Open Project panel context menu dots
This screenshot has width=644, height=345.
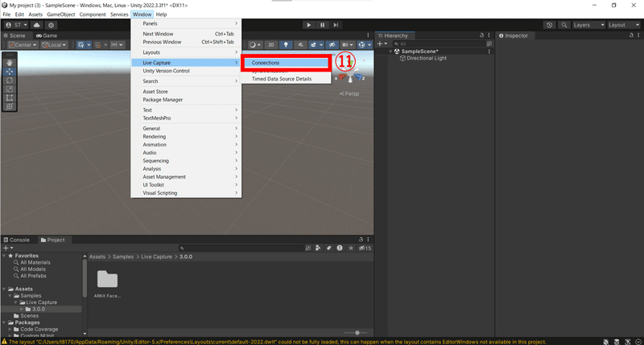click(x=368, y=240)
